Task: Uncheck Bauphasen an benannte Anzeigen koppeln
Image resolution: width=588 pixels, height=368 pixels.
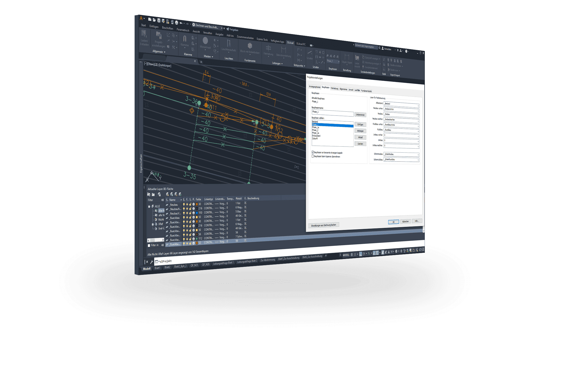Action: pos(313,152)
